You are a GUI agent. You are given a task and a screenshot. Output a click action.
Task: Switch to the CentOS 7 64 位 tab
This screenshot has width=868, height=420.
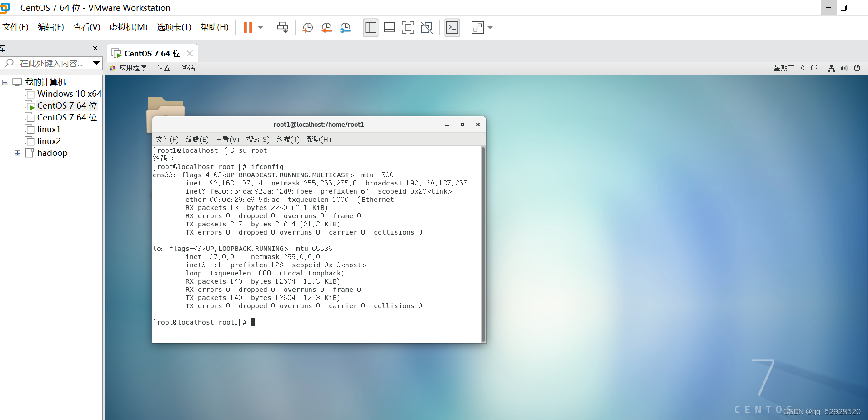(x=152, y=54)
